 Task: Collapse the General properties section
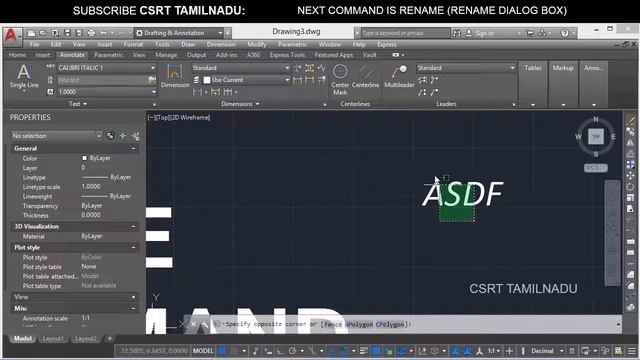point(133,149)
